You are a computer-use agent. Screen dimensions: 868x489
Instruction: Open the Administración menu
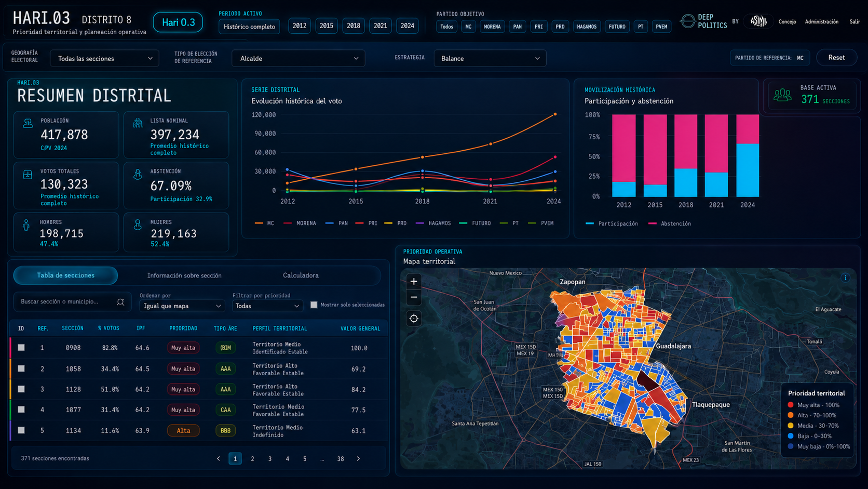click(821, 22)
